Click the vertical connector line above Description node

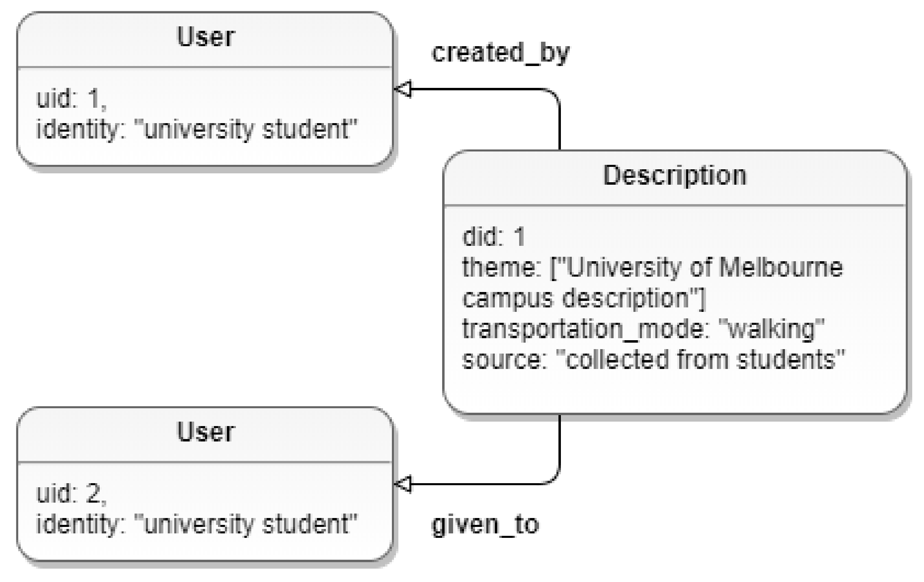[x=560, y=126]
